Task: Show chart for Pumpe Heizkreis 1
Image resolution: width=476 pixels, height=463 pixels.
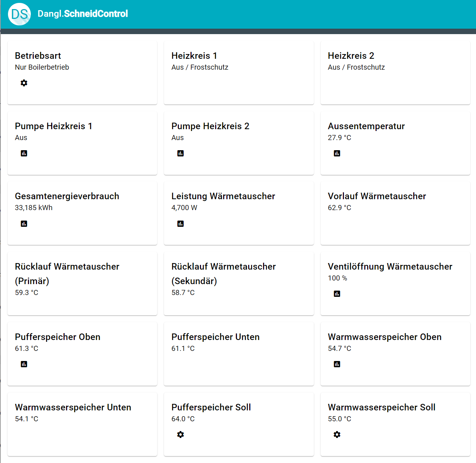Action: pyautogui.click(x=24, y=153)
